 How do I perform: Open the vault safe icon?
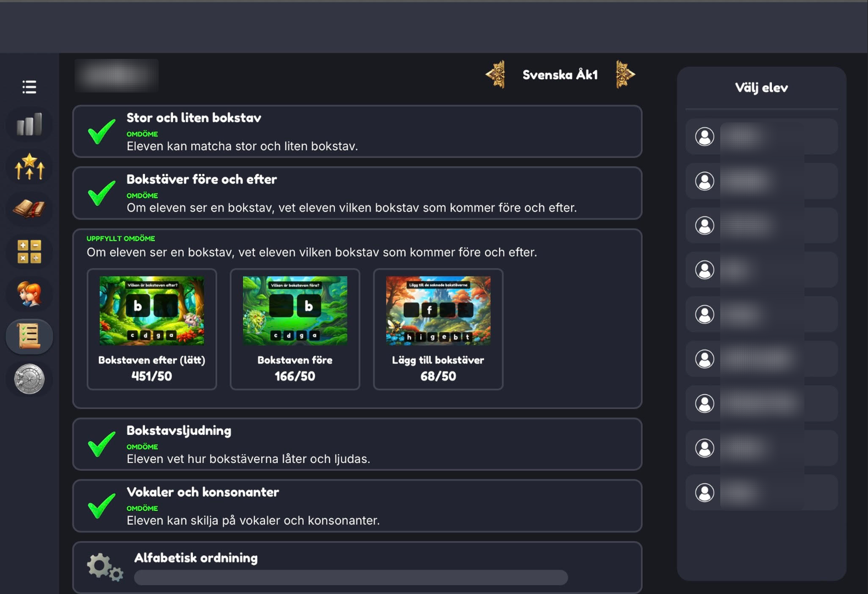click(x=29, y=379)
